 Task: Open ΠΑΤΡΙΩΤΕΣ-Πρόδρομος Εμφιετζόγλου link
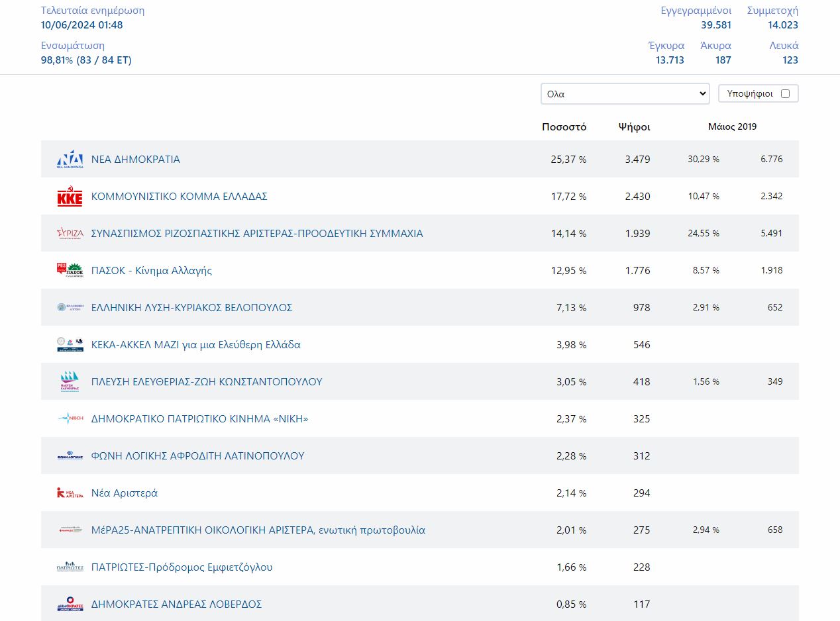(182, 567)
